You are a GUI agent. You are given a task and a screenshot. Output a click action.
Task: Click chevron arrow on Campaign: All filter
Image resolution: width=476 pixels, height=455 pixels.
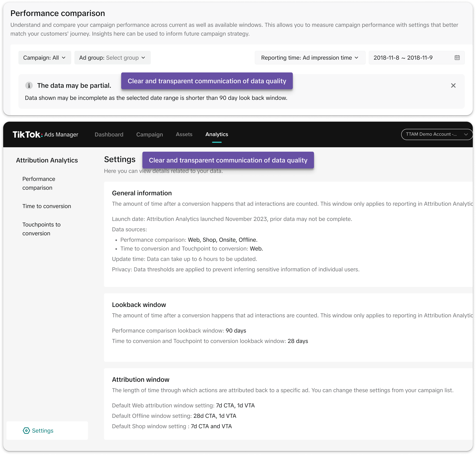click(64, 58)
